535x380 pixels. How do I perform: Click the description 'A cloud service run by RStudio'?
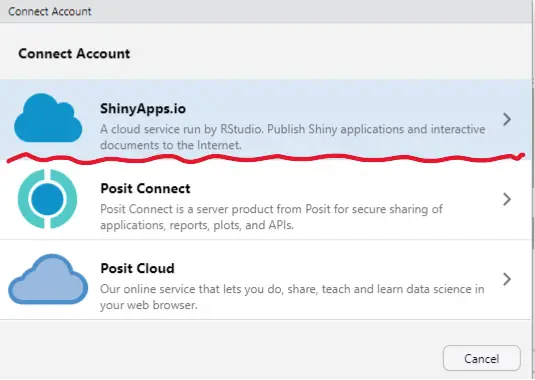293,137
